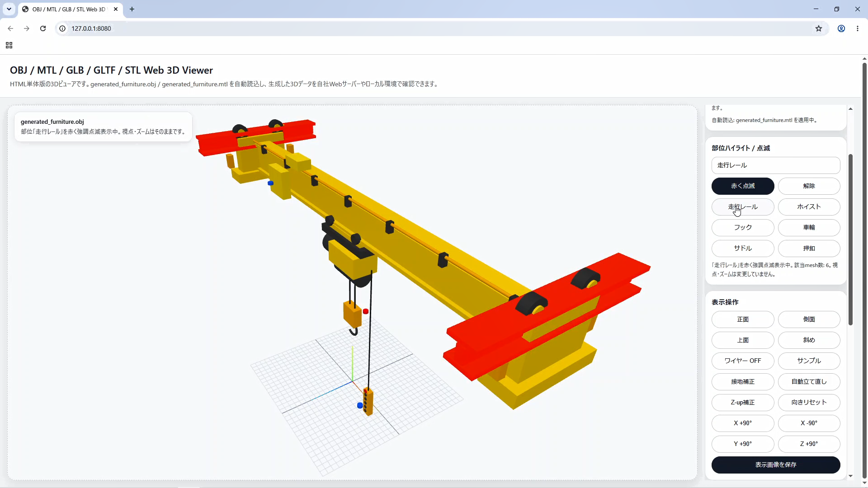View site information icon in address bar
Screen dimensions: 868x488
63,28
